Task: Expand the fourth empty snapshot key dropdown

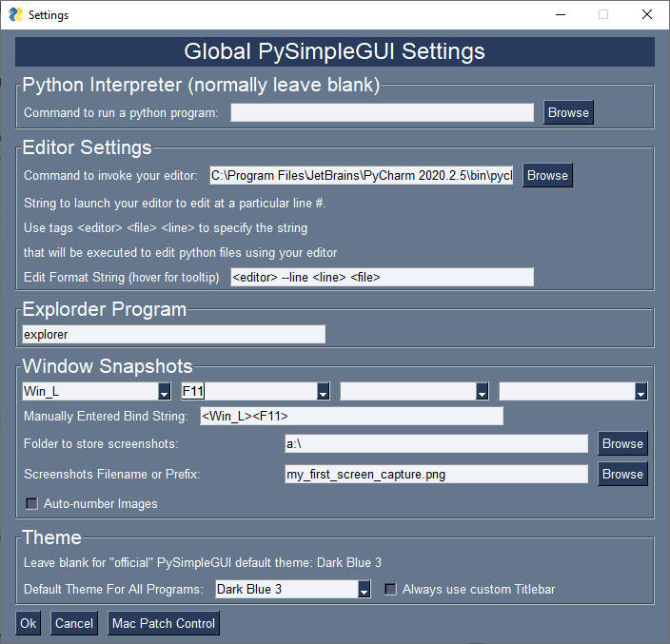Action: pos(640,391)
